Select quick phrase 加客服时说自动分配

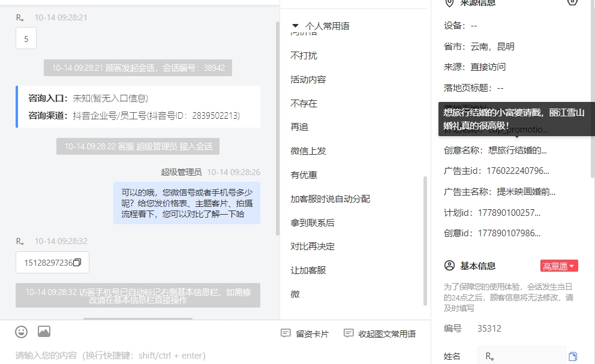tap(330, 199)
